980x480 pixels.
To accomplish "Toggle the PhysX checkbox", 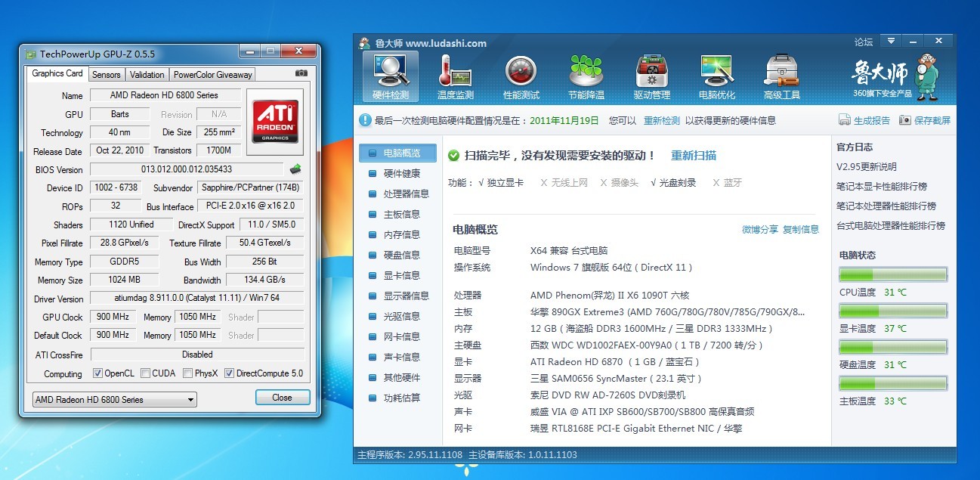I will click(188, 373).
